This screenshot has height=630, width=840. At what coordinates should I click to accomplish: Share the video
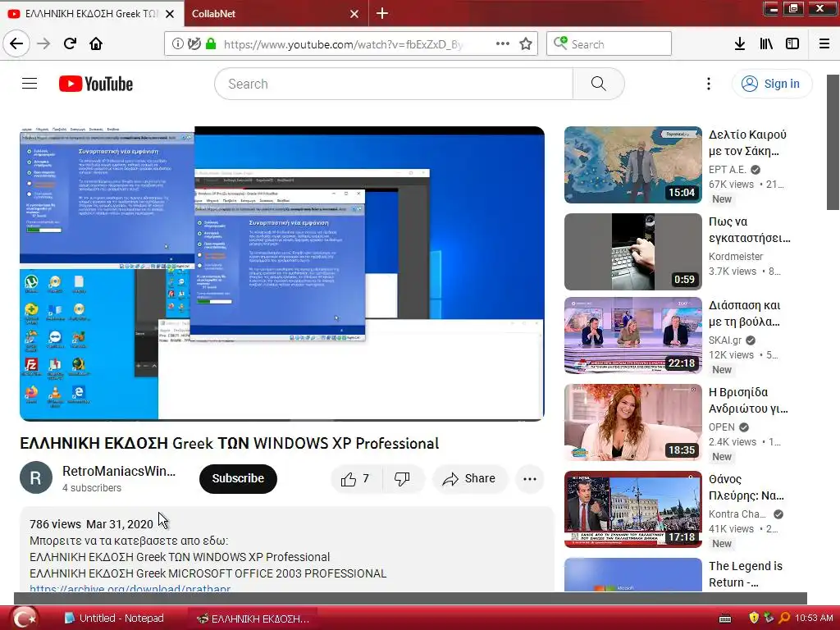pos(469,479)
